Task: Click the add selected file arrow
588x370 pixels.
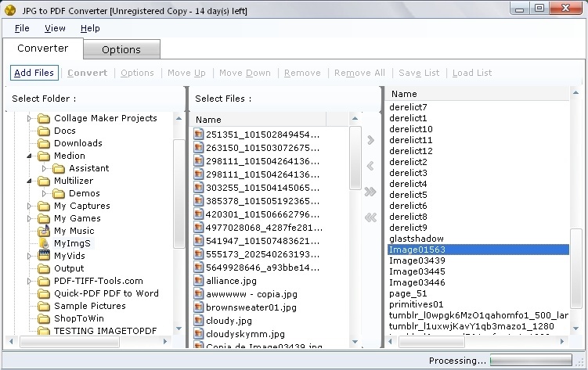Action: (x=370, y=140)
